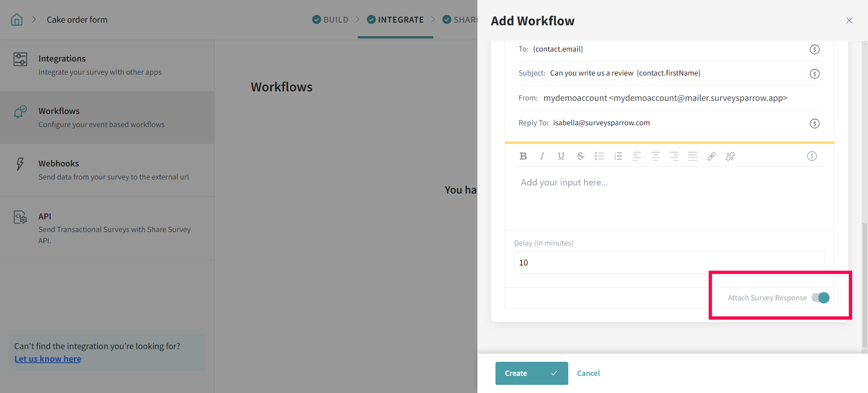868x393 pixels.
Task: Close the Add Workflow panel
Action: pyautogui.click(x=849, y=20)
